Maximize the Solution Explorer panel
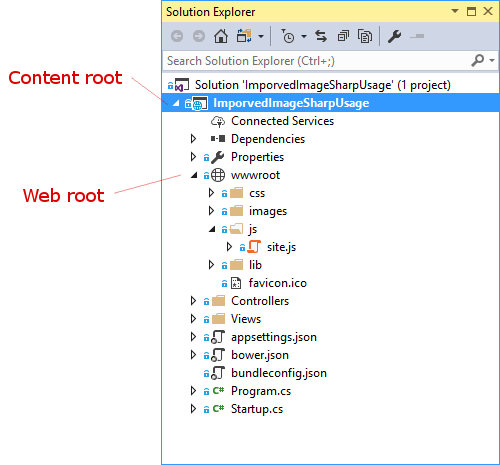 (x=471, y=11)
